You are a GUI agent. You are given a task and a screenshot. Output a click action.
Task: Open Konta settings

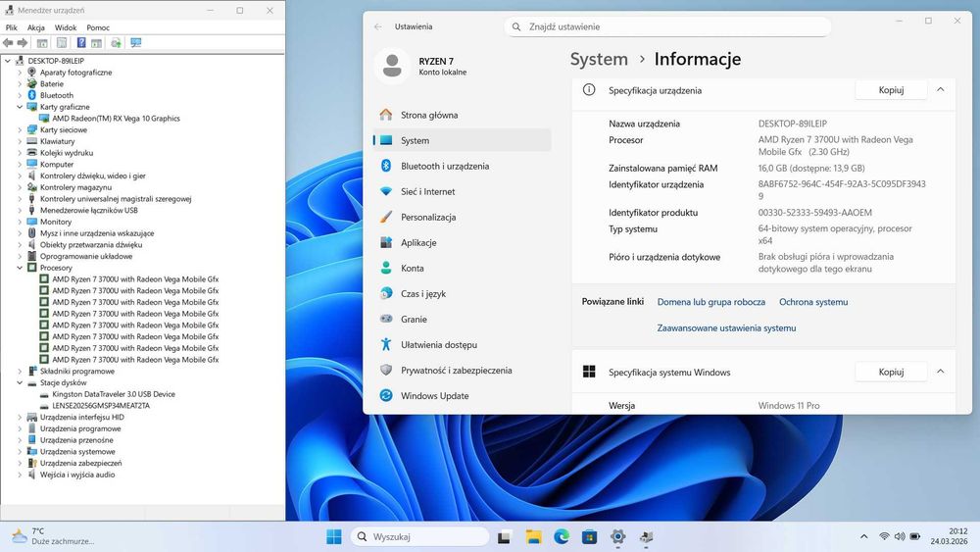tap(462, 269)
